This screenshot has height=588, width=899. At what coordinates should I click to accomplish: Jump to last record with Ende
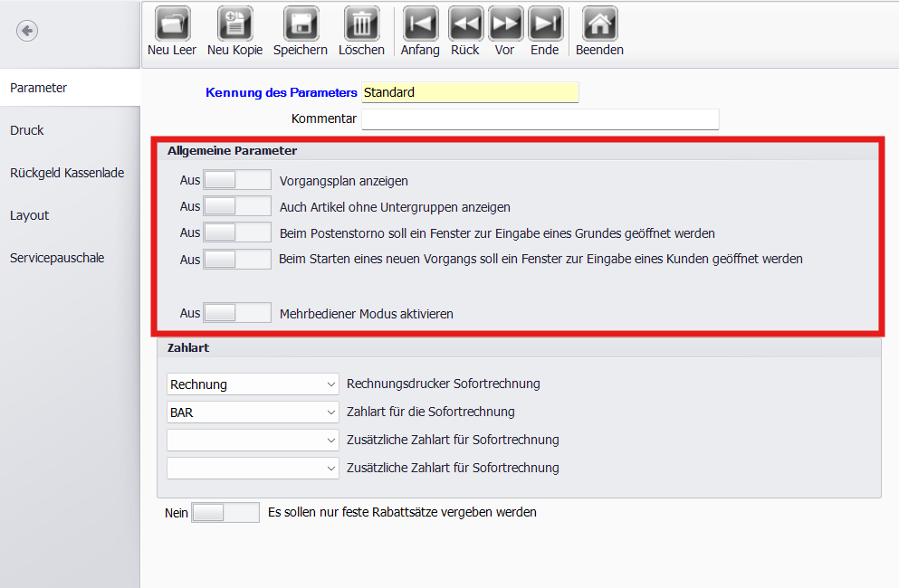545,24
